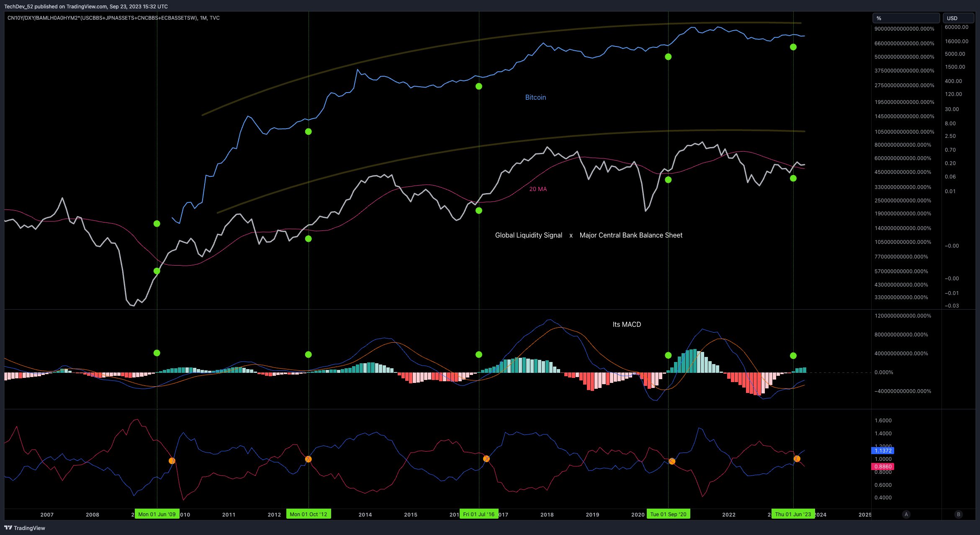
Task: Select the '20 MA' pink text label
Action: (x=538, y=189)
